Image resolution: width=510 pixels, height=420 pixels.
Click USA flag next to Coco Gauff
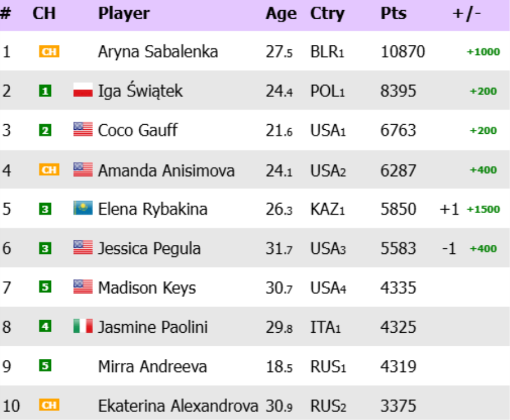(83, 130)
